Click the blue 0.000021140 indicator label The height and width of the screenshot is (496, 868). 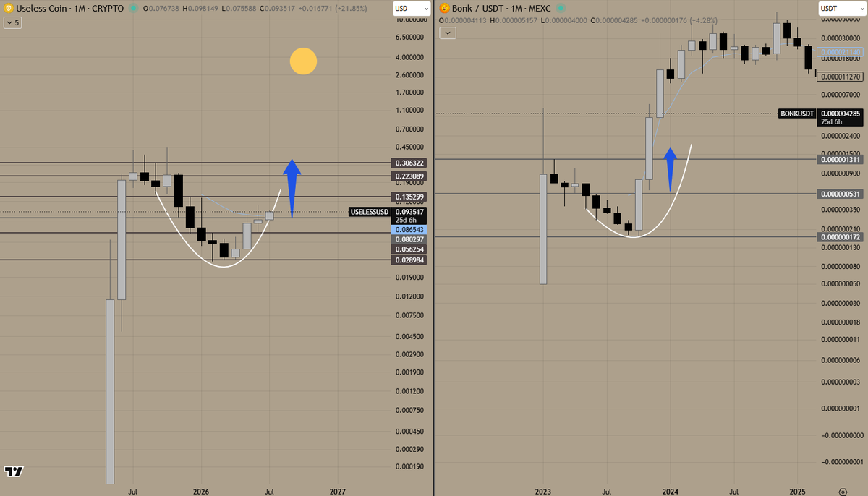point(841,52)
